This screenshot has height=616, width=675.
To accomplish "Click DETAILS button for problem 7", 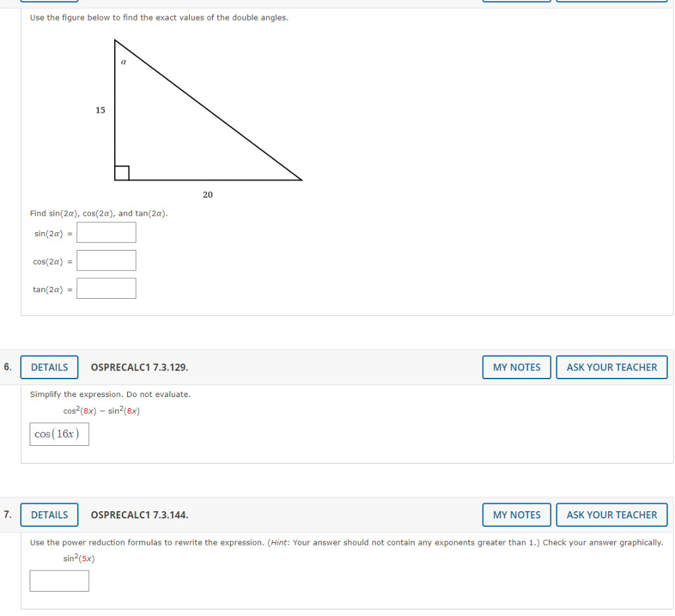I will pyautogui.click(x=49, y=514).
